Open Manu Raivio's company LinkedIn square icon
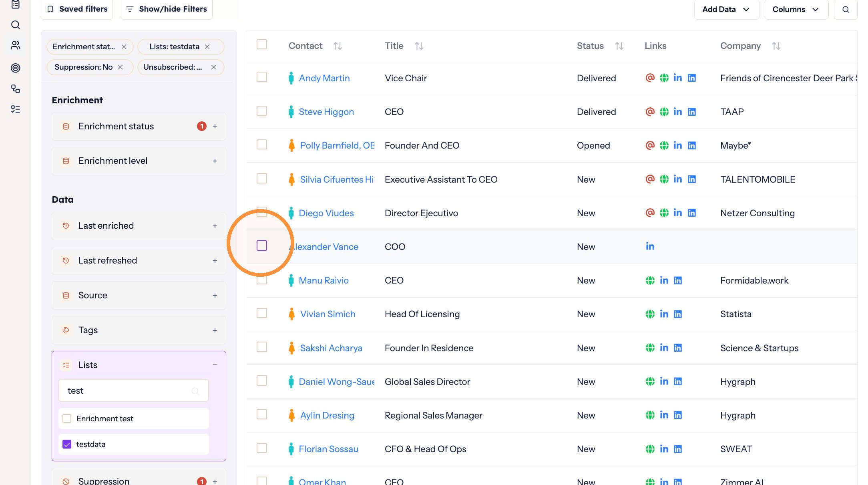The width and height of the screenshot is (868, 485). 678,280
